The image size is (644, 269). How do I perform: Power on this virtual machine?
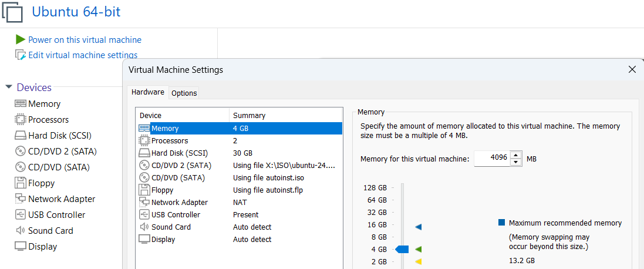(85, 40)
